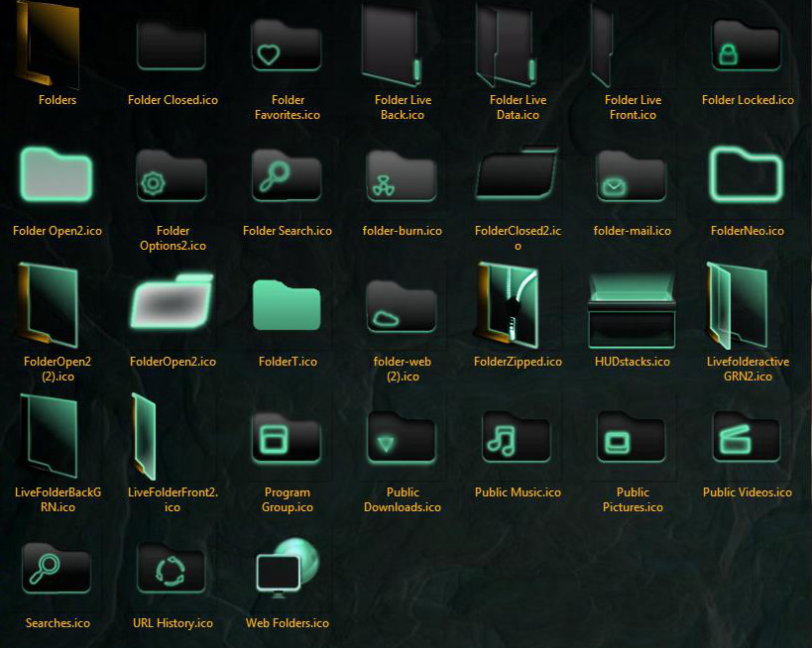Image resolution: width=812 pixels, height=648 pixels.
Task: Select the HUDstacks.ico icon
Action: click(632, 310)
